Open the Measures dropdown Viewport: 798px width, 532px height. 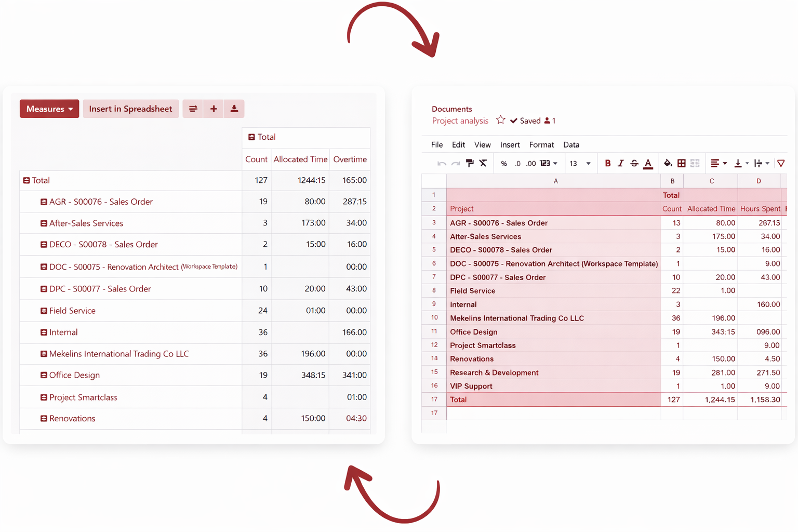pyautogui.click(x=49, y=109)
